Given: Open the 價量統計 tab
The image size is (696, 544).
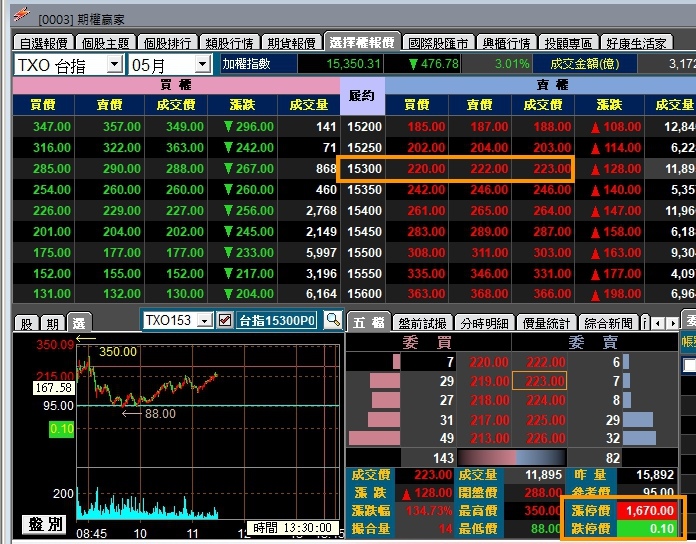Looking at the screenshot, I should tap(546, 323).
